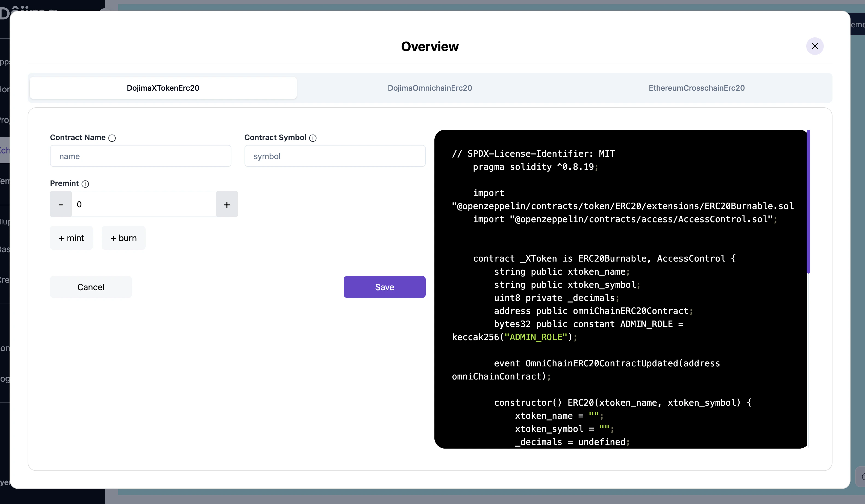Open the Contract Name info tooltip
Image resolution: width=865 pixels, height=504 pixels.
click(112, 138)
